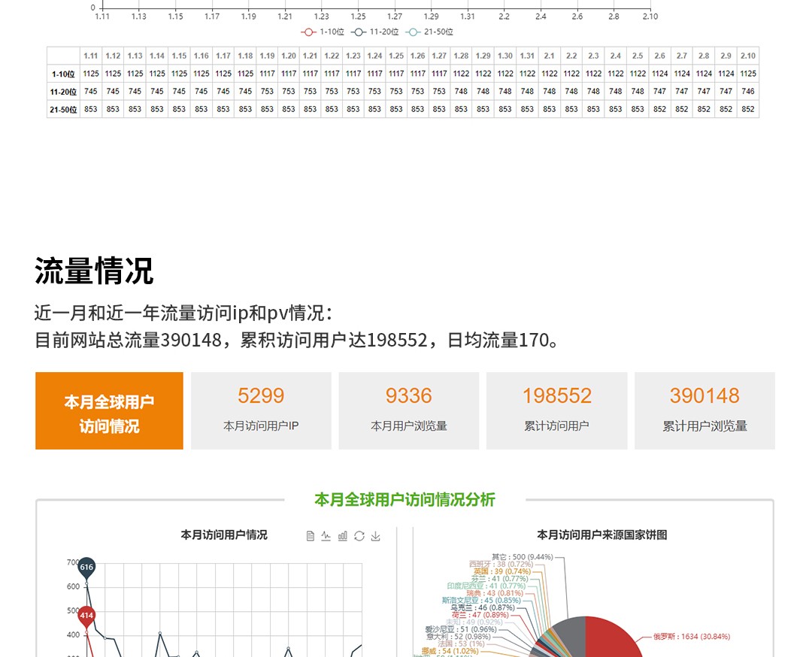Screen dimensions: 812x657
Task: Click the 11-20位 table row header
Action: [63, 92]
